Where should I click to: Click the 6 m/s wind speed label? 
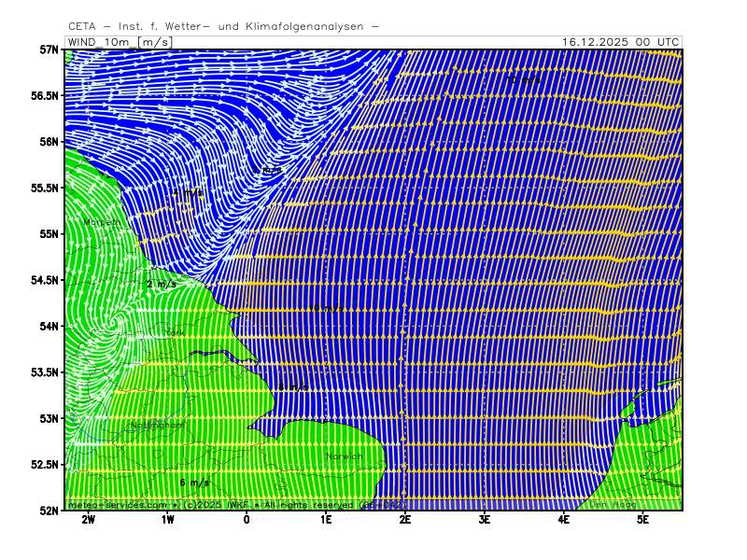[194, 483]
